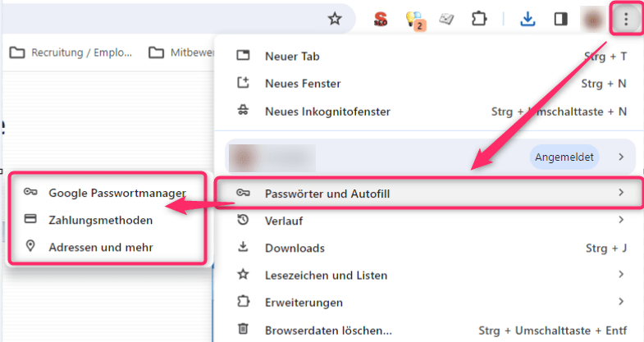Expand the Erweiterungen submenu arrow

coord(621,302)
